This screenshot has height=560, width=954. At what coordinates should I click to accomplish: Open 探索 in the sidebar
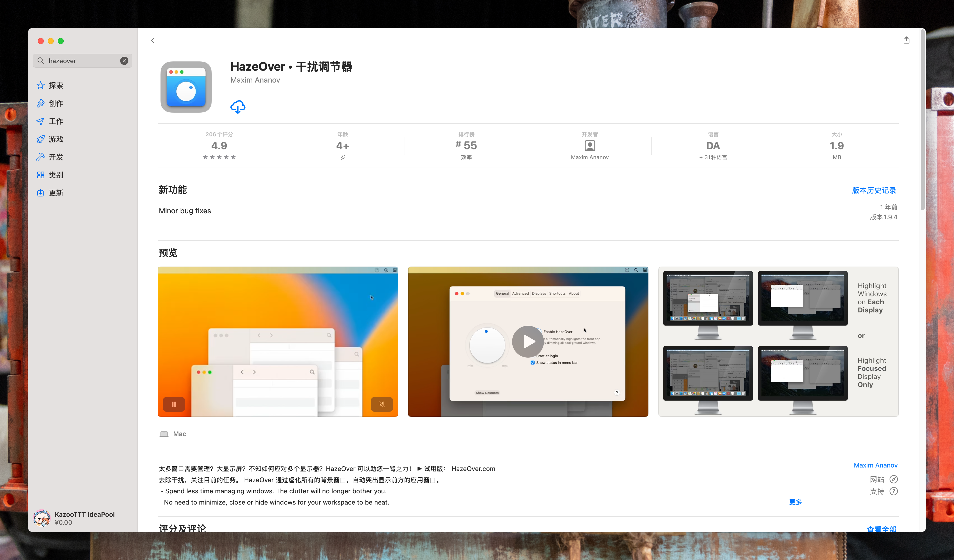click(x=50, y=86)
